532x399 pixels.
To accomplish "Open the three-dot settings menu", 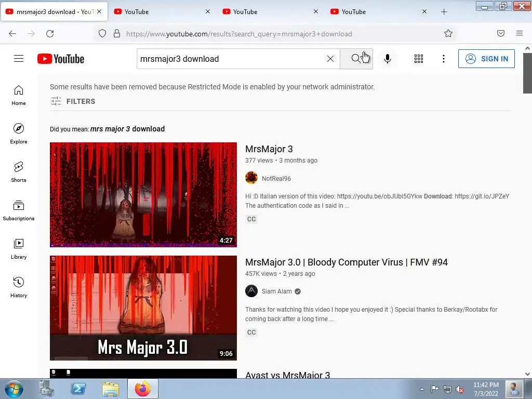I will [x=444, y=59].
